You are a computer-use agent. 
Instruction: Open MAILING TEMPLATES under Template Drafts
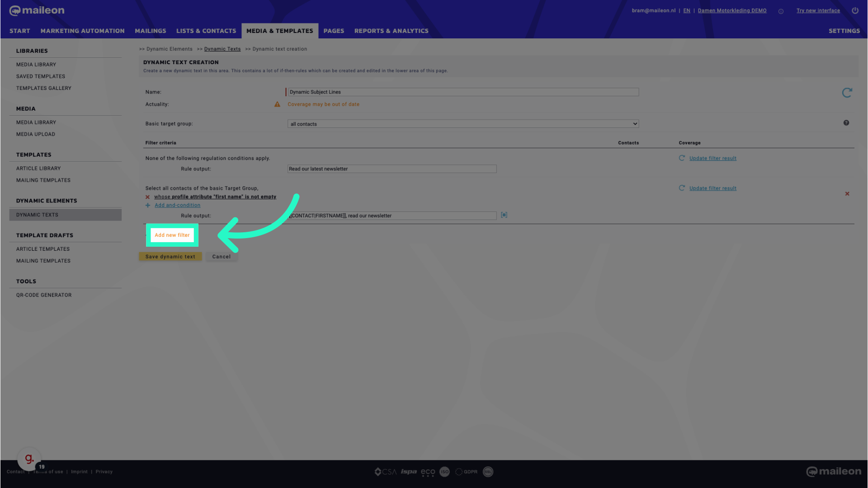[43, 261]
